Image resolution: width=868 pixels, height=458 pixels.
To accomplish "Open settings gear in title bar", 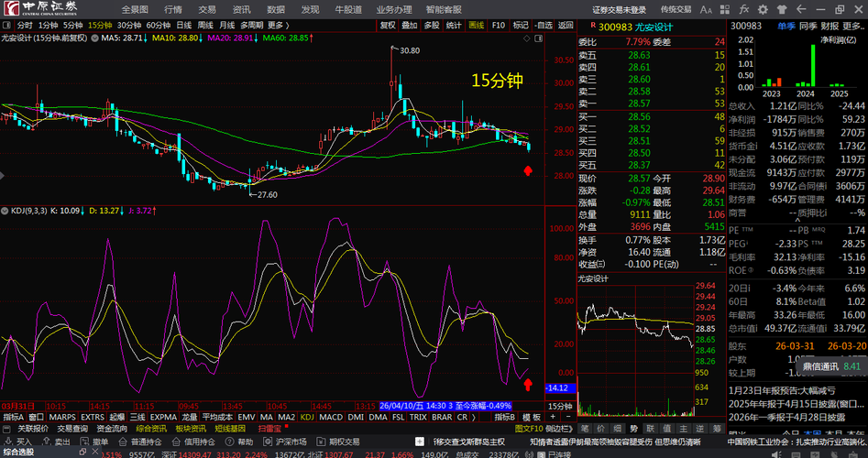I will tap(763, 9).
